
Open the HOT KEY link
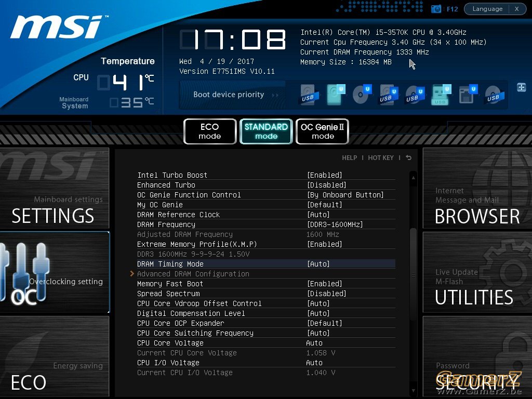381,158
